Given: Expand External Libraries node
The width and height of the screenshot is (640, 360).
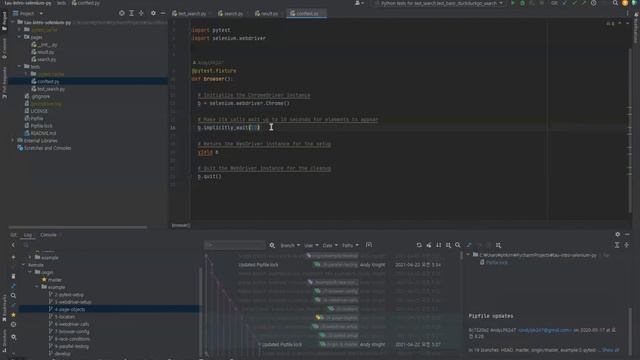Looking at the screenshot, I should (13, 140).
